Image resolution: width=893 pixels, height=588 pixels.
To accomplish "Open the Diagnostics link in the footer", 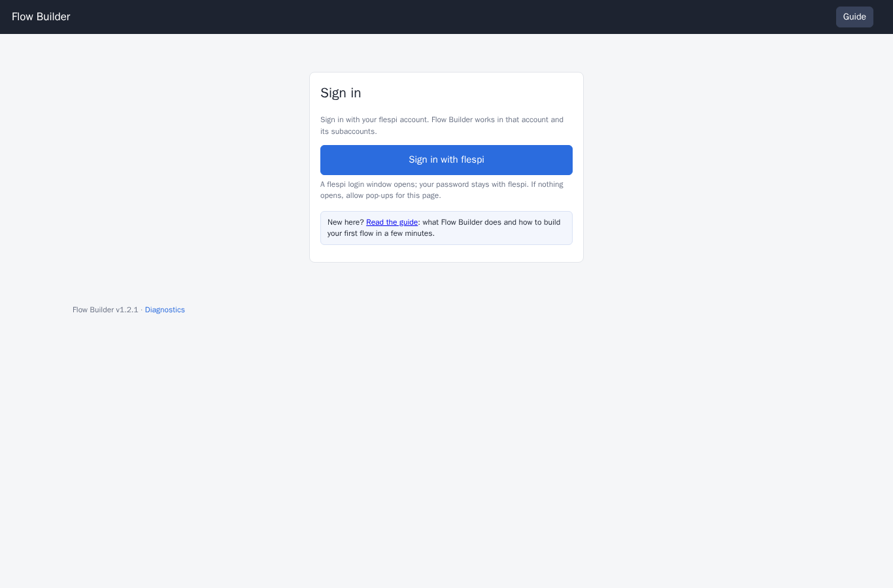I will click(x=165, y=310).
